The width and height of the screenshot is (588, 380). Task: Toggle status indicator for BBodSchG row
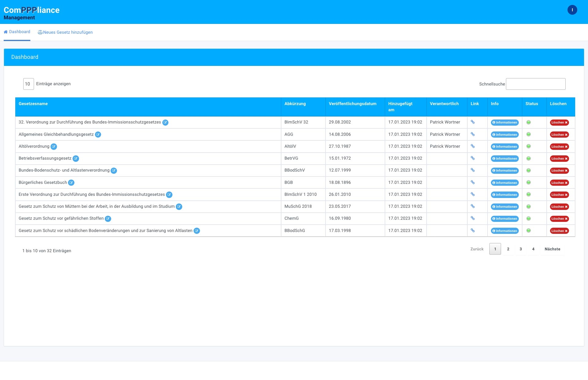[528, 230]
